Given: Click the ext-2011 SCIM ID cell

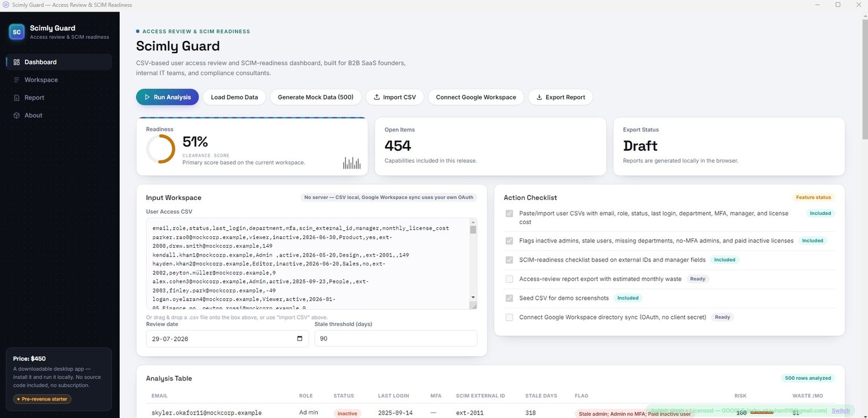Looking at the screenshot, I should (469, 412).
